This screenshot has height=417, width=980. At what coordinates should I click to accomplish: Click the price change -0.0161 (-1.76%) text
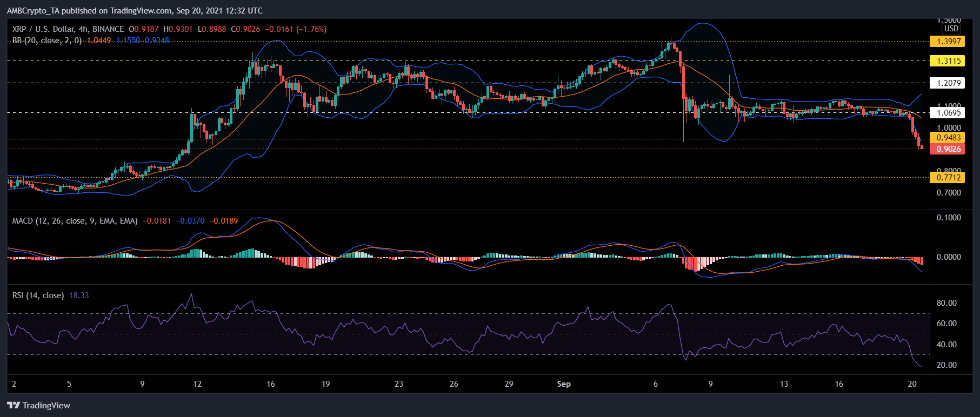[x=296, y=29]
